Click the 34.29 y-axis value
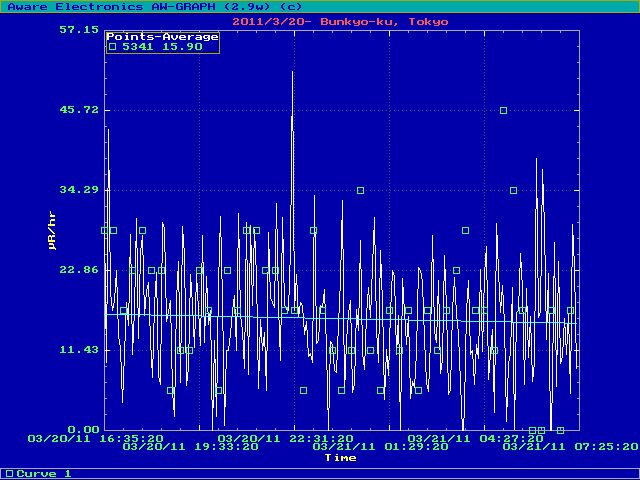This screenshot has width=640, height=480. (x=78, y=190)
